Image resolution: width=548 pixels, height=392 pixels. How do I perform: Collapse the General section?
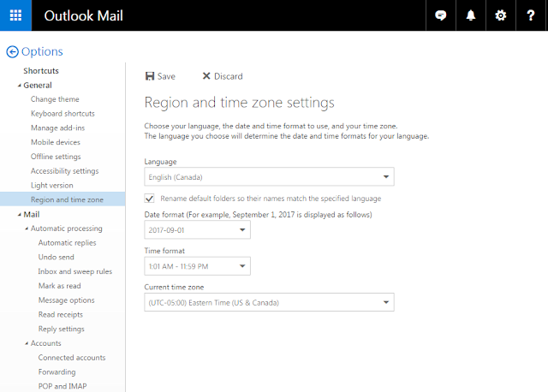(x=20, y=86)
